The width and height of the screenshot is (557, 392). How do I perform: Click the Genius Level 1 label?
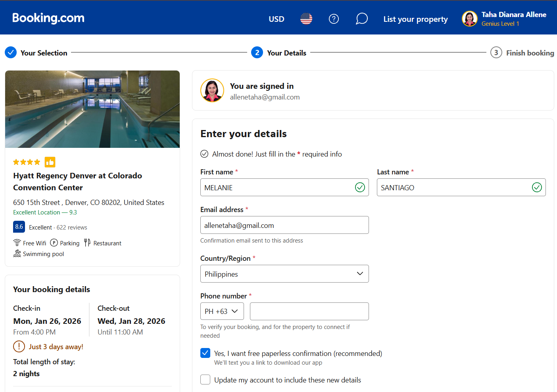(x=500, y=24)
